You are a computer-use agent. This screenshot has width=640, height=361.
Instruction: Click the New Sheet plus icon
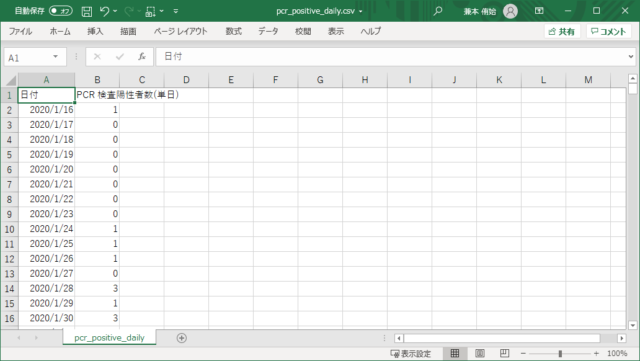click(x=182, y=338)
